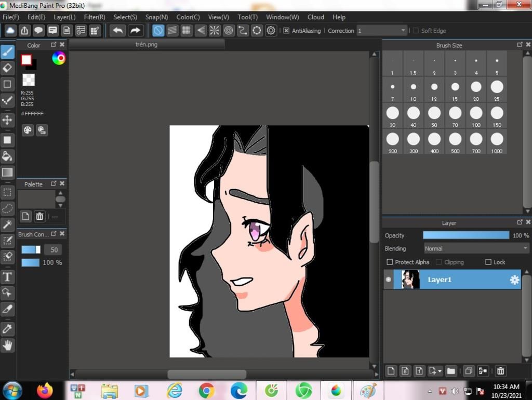Select the Hand tool
This screenshot has height=400, width=532.
click(x=7, y=345)
